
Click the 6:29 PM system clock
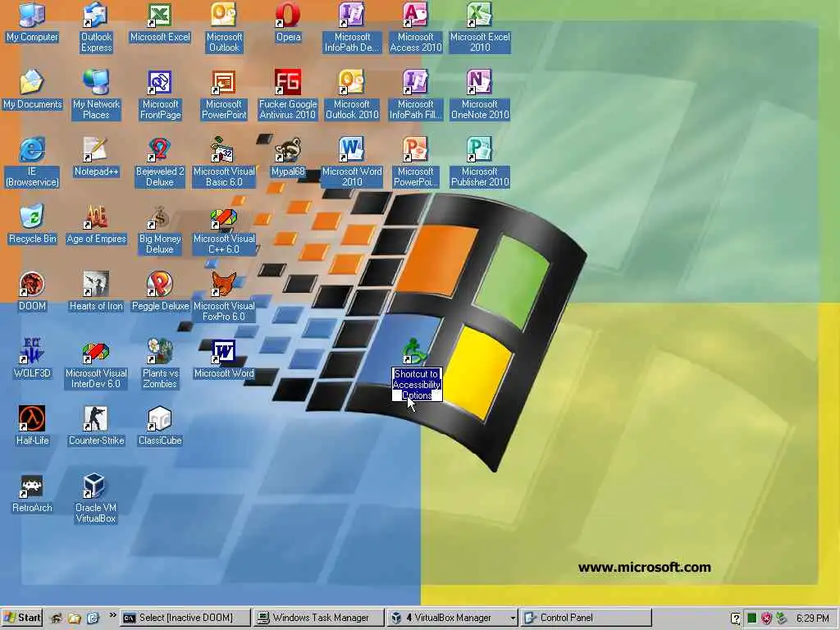pos(812,619)
